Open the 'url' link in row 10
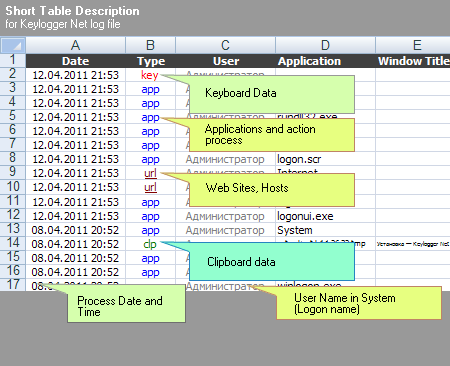 coord(150,187)
